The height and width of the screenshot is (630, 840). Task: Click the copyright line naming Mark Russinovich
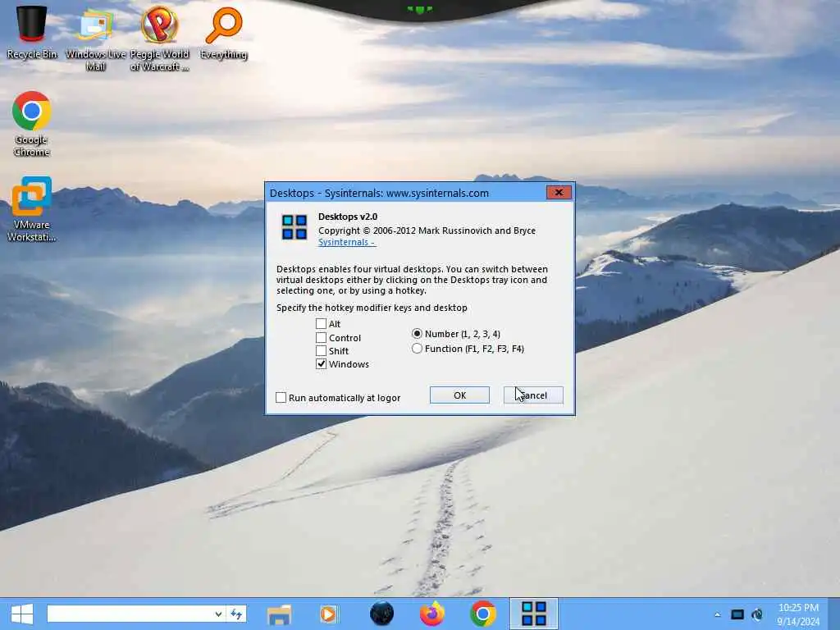tap(427, 231)
